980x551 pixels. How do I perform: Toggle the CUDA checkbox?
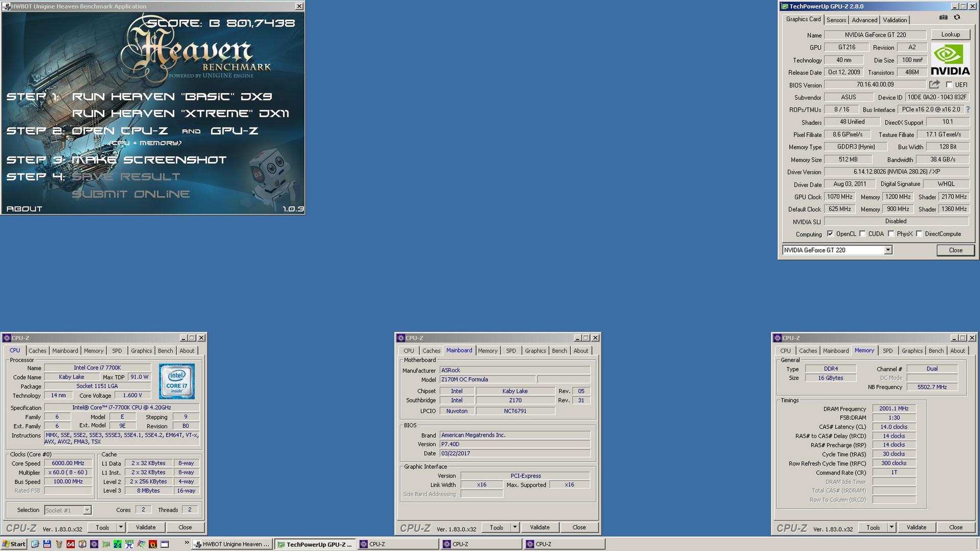tap(863, 234)
